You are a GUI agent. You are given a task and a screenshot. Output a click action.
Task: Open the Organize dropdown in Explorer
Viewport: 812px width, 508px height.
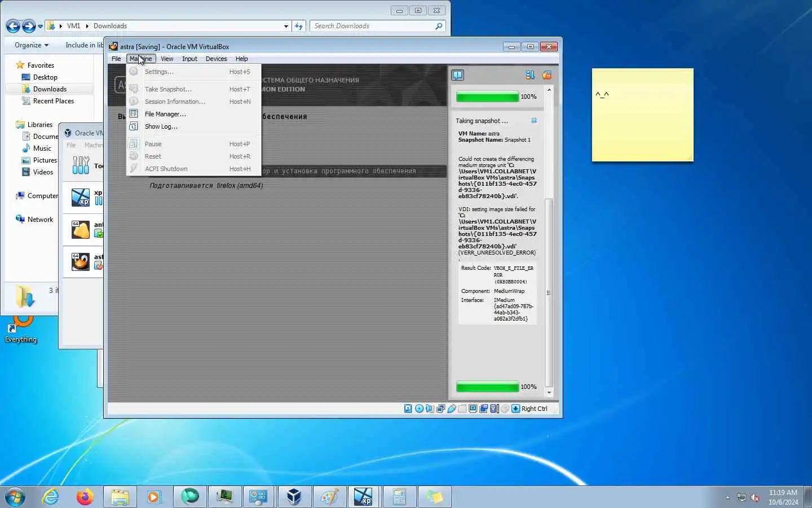click(32, 45)
